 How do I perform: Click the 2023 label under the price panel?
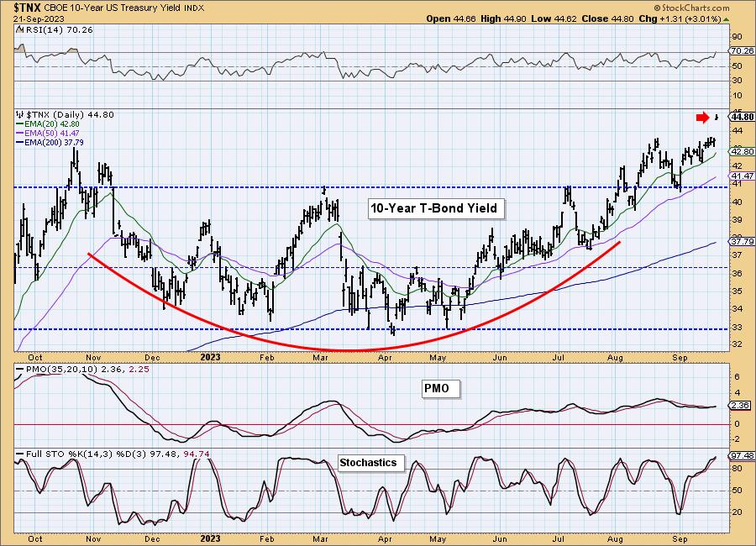point(210,357)
